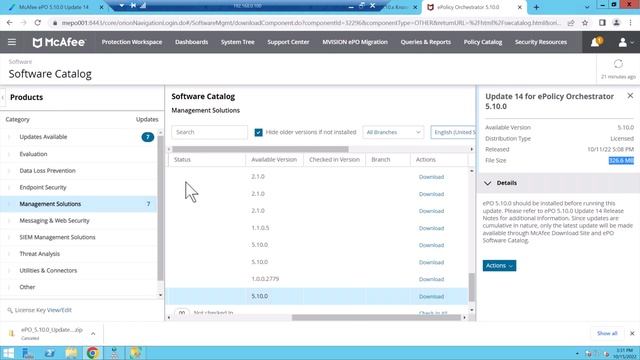Close the Update 14 details panel
The height and width of the screenshot is (360, 640).
click(630, 96)
